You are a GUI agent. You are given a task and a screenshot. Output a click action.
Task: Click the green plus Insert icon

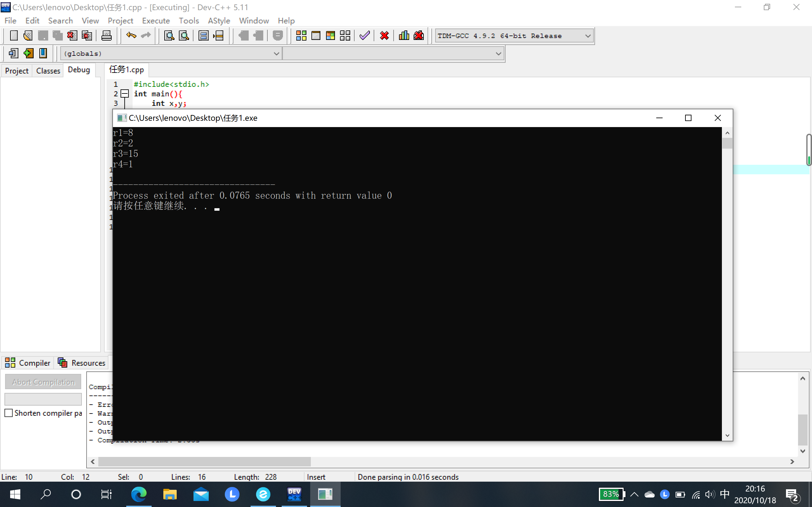click(29, 53)
